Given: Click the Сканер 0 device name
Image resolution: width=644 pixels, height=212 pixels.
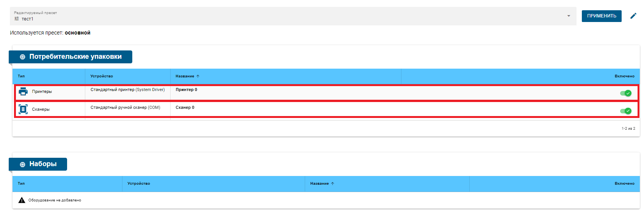Looking at the screenshot, I should (x=185, y=108).
